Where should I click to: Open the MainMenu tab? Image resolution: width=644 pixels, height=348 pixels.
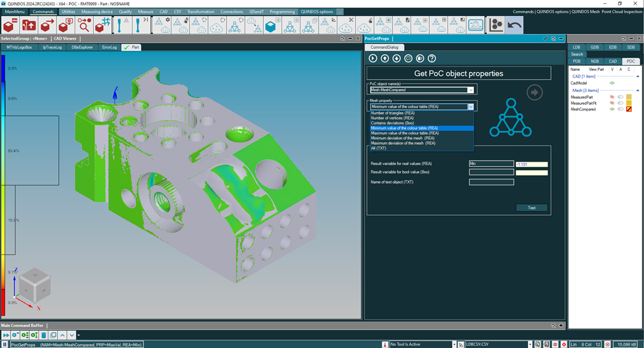pos(14,12)
